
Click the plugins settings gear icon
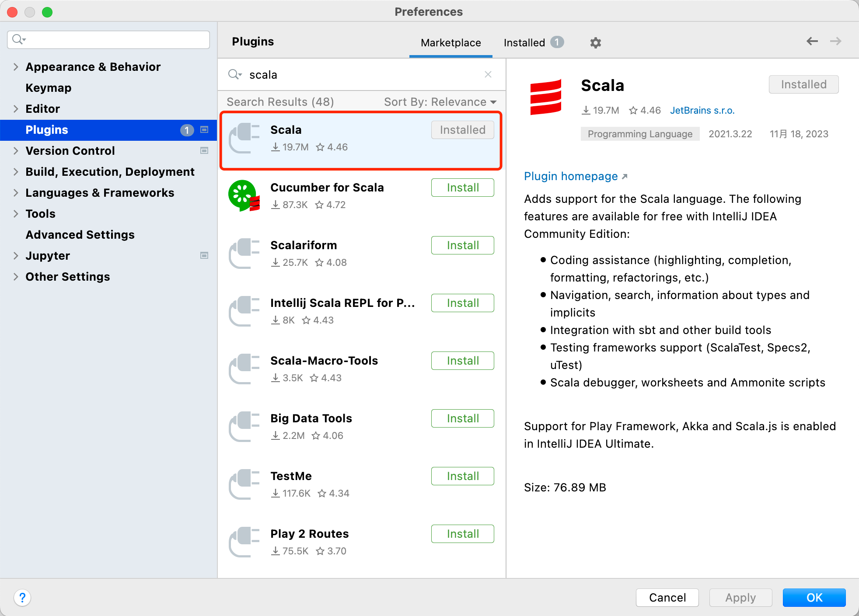(x=595, y=42)
